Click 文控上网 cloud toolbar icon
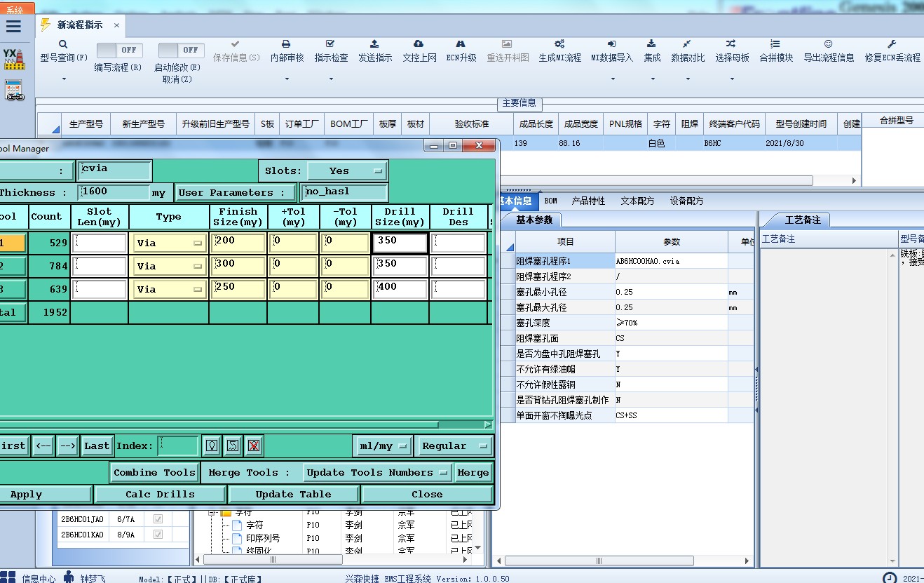924x583 pixels. 419,43
